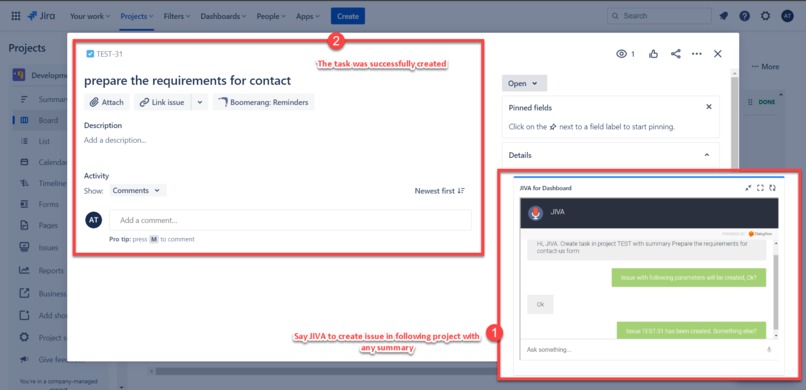
Task: Click the Project settings gear icon
Action: click(x=24, y=338)
